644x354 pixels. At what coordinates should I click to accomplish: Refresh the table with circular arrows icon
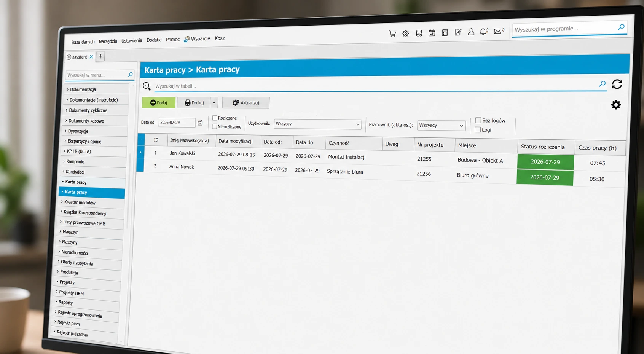click(x=617, y=84)
